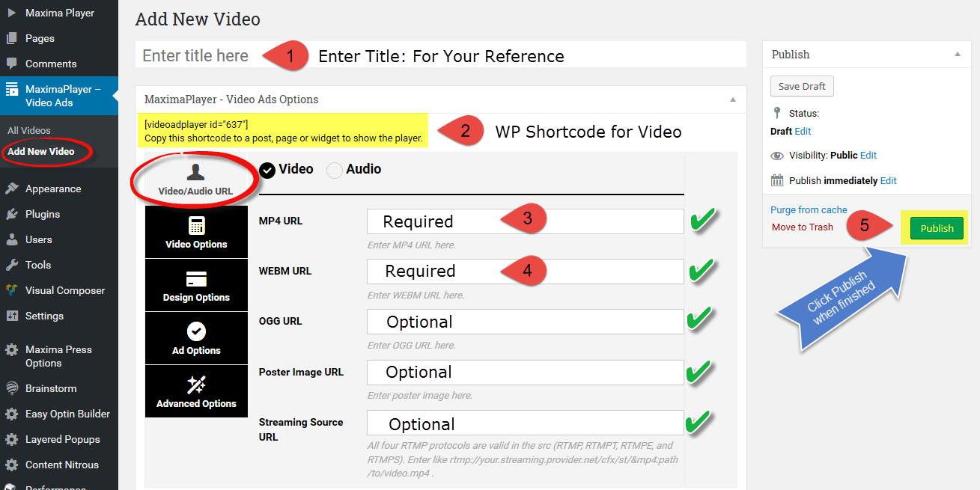Open Advanced Options magic wand icon
The width and height of the screenshot is (980, 490).
point(196,385)
